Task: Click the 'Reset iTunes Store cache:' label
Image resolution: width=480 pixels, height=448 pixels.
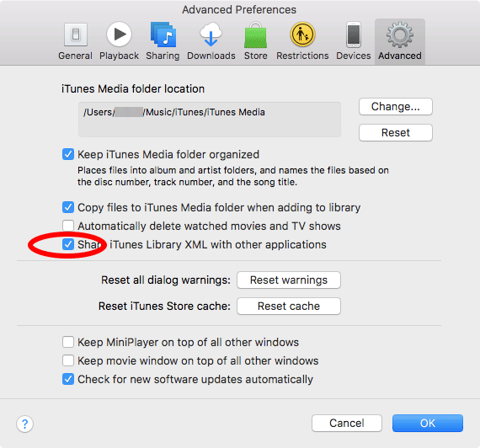Action: [x=164, y=307]
